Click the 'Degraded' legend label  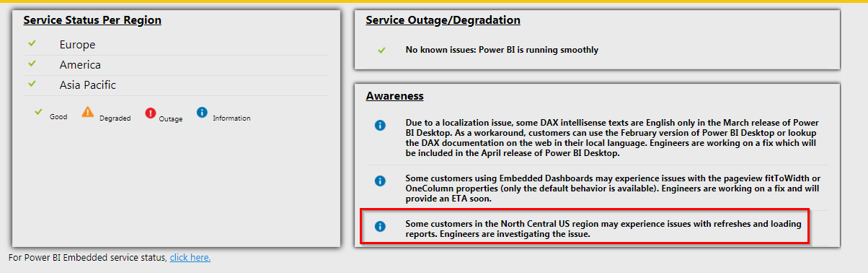tap(115, 118)
